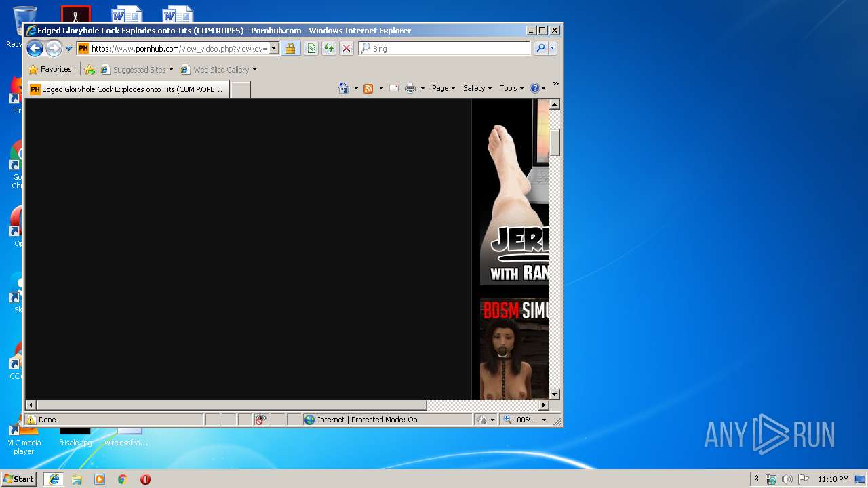This screenshot has height=488, width=868.
Task: Expand the Print options dropdown arrow
Action: point(422,88)
